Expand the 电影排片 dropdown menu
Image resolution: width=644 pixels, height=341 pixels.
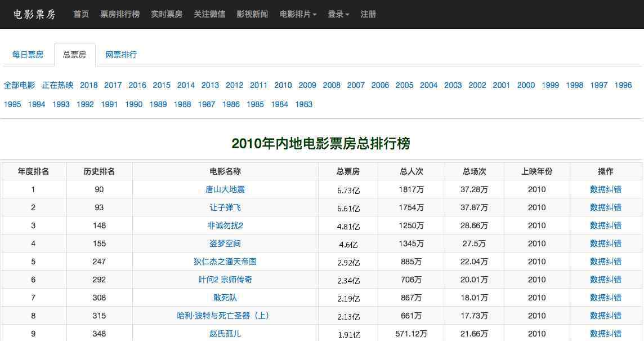[x=298, y=15]
